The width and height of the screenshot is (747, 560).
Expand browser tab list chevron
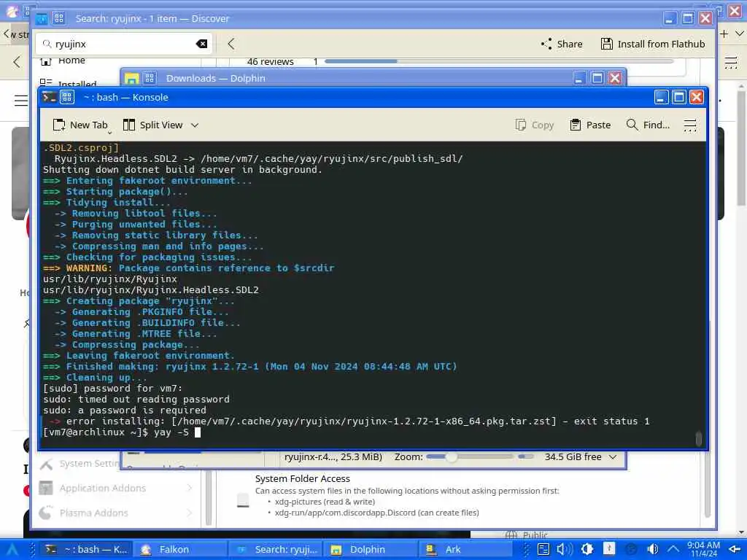click(740, 34)
